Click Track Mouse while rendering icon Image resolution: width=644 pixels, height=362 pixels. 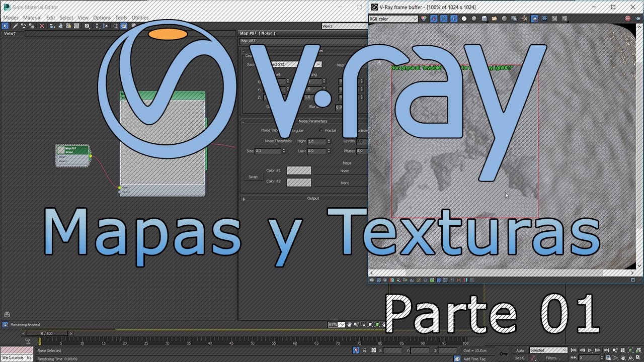pos(524,19)
